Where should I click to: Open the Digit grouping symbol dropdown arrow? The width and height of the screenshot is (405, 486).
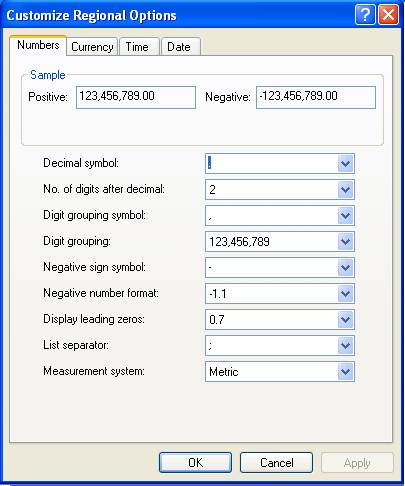pyautogui.click(x=345, y=216)
